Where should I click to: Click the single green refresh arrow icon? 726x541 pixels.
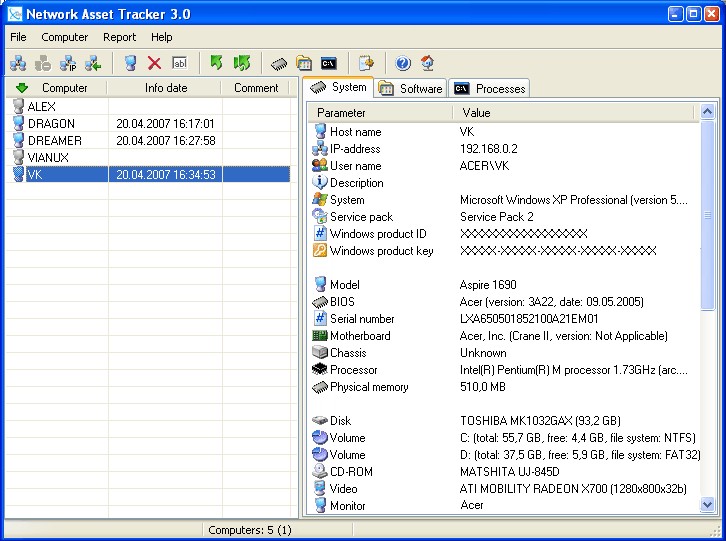point(216,63)
